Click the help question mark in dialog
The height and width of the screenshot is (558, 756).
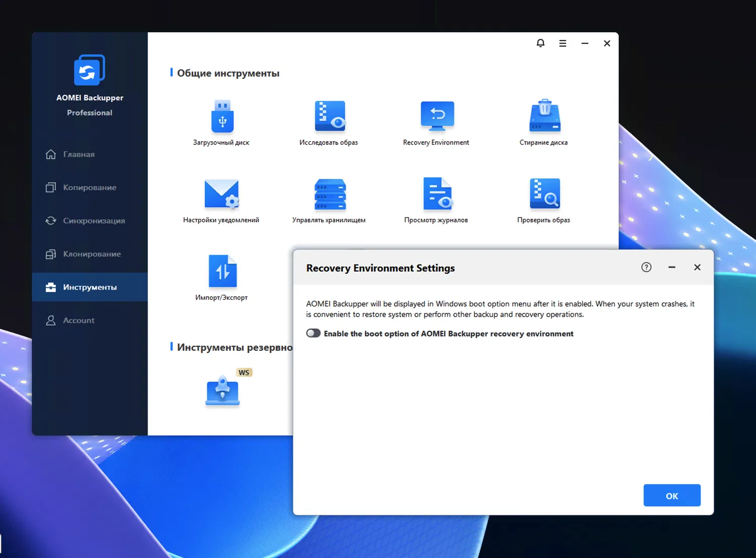646,267
